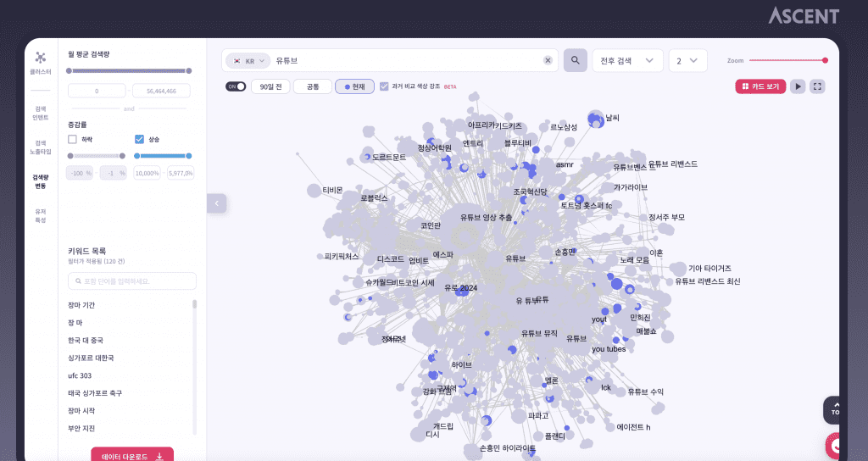Uncheck the 상승 increase checkbox

[x=139, y=140]
